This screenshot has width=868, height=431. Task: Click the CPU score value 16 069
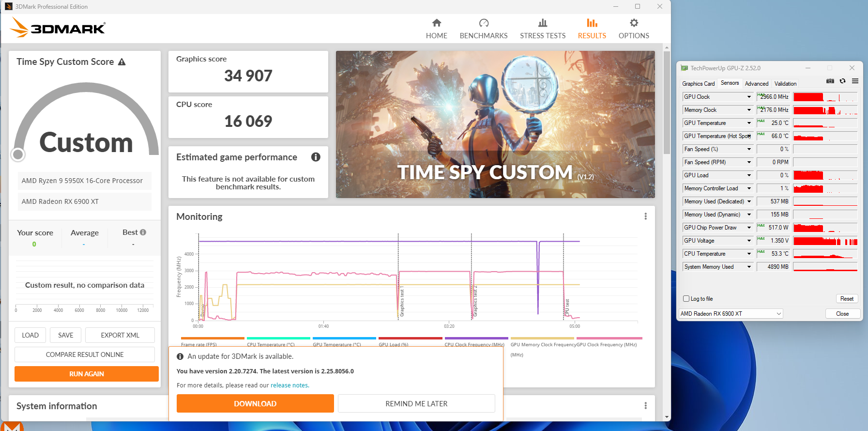(x=248, y=121)
